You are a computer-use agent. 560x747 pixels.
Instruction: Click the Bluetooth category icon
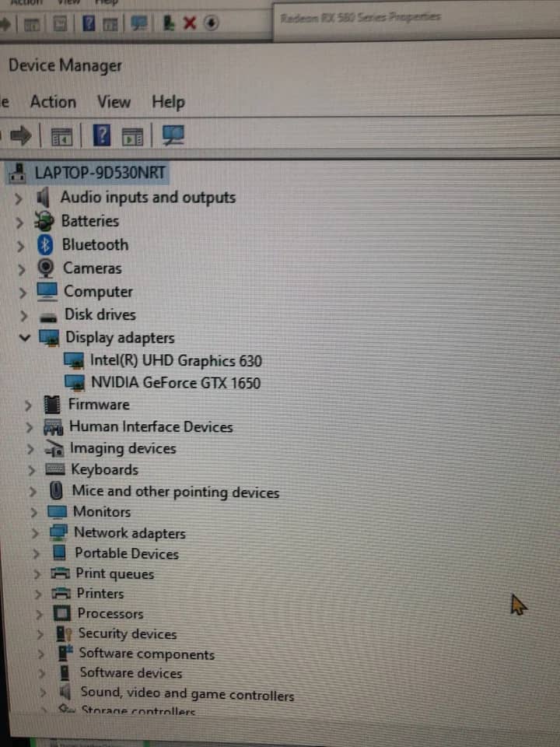pyautogui.click(x=45, y=245)
